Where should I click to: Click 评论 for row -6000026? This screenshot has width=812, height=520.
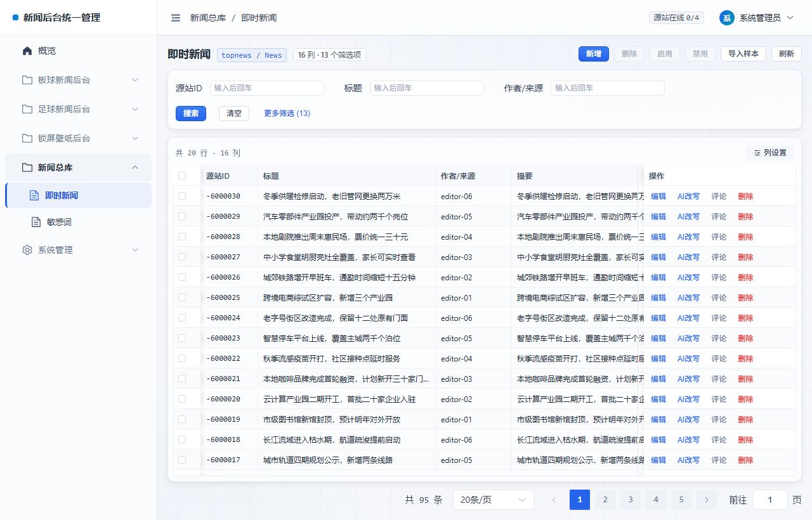[x=719, y=278]
